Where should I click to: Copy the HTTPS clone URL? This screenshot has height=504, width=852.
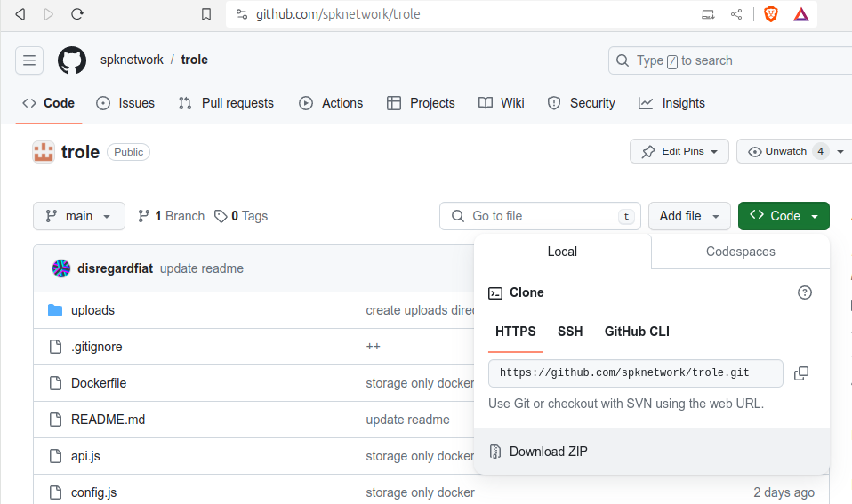coord(801,373)
